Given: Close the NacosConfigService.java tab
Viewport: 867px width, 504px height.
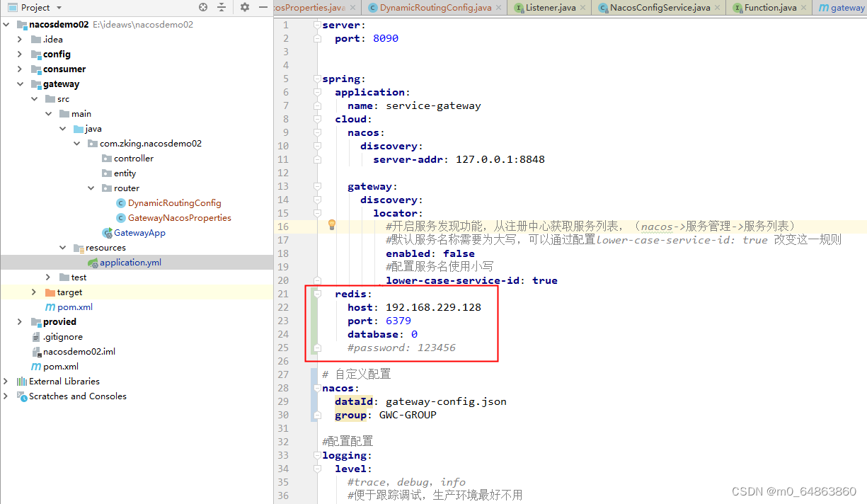Looking at the screenshot, I should [719, 8].
